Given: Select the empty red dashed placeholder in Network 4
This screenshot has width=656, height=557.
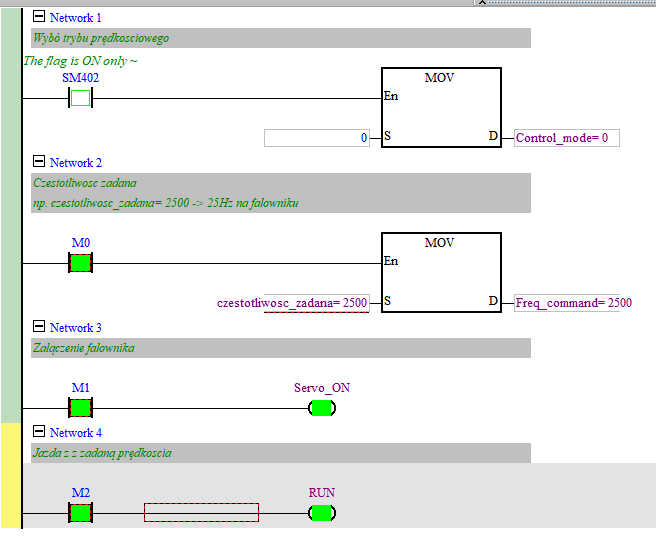Looking at the screenshot, I should pos(201,512).
